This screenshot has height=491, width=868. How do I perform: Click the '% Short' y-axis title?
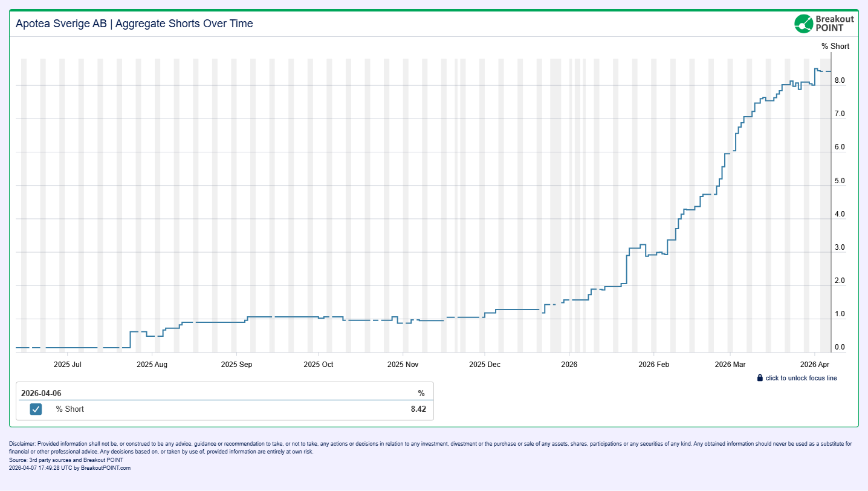pyautogui.click(x=835, y=47)
